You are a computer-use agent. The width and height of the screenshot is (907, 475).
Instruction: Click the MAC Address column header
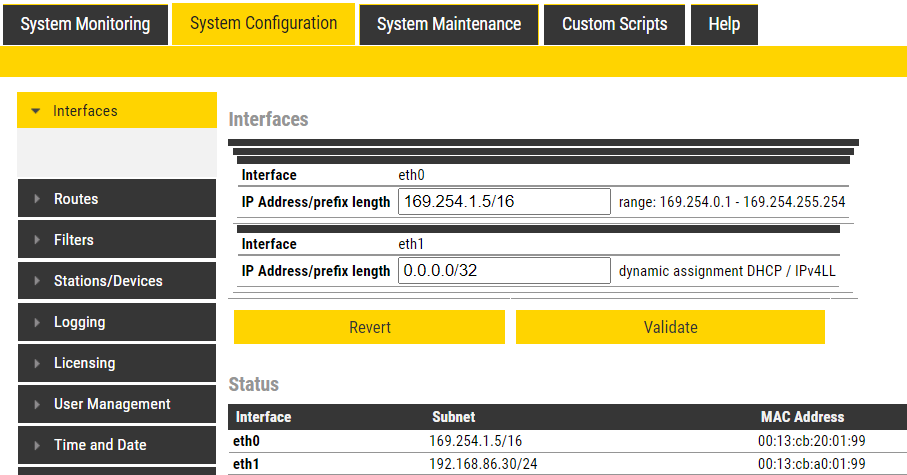click(x=802, y=417)
